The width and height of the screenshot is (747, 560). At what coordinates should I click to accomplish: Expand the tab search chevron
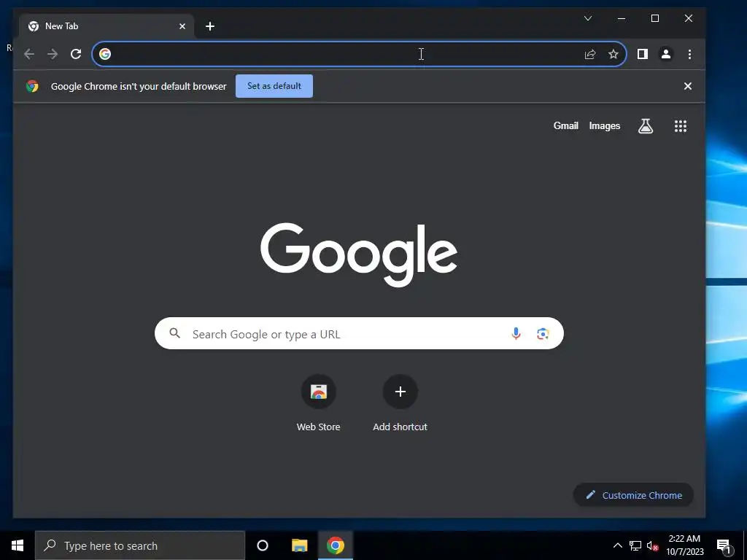pyautogui.click(x=588, y=18)
